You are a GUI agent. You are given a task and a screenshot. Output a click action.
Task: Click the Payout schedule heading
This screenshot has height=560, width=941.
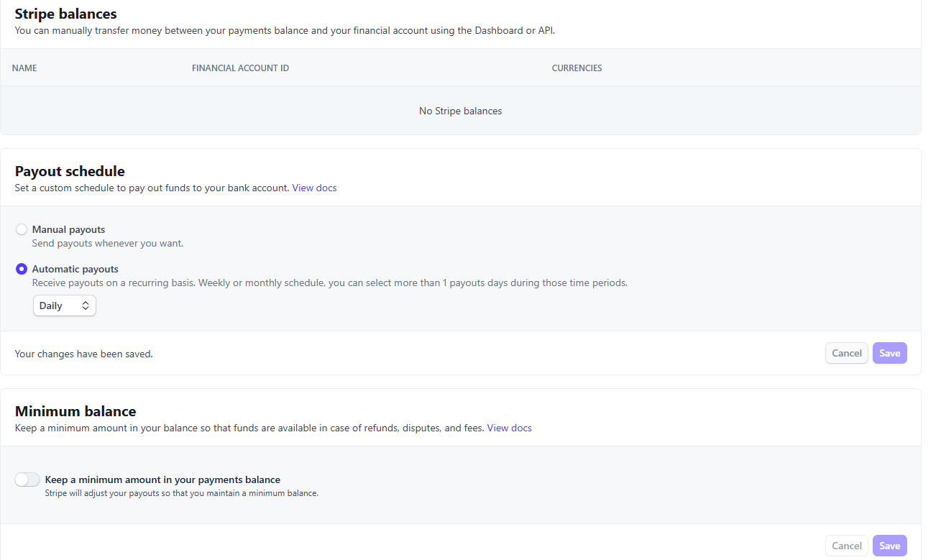click(x=70, y=171)
